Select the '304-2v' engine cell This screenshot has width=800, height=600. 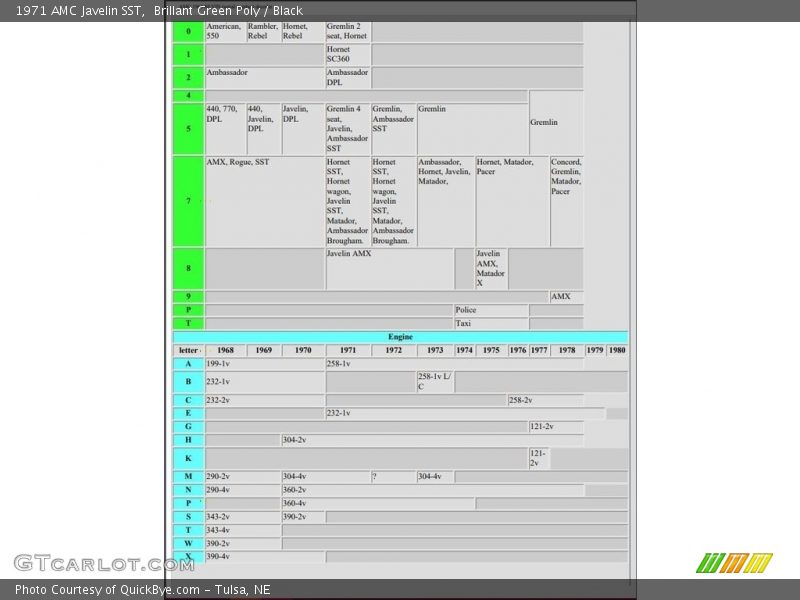tap(433, 440)
